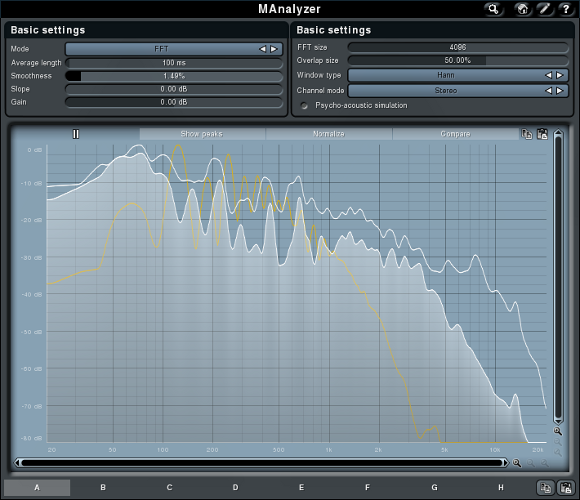
Task: Adjust the Slope slider
Action: click(x=174, y=89)
